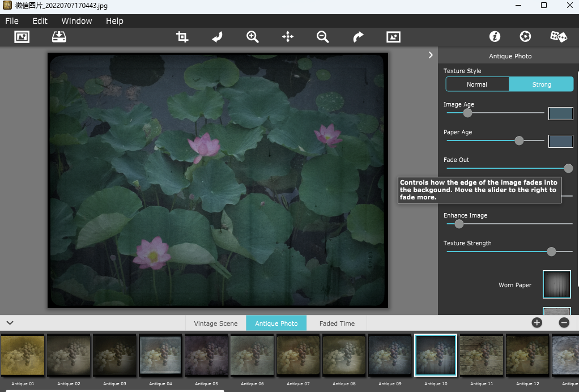Open the Help menu
Image resolution: width=579 pixels, height=392 pixels.
point(114,21)
